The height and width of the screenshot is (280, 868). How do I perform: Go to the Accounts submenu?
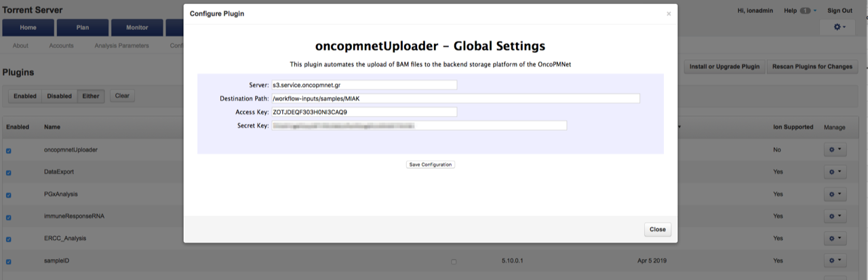(61, 46)
